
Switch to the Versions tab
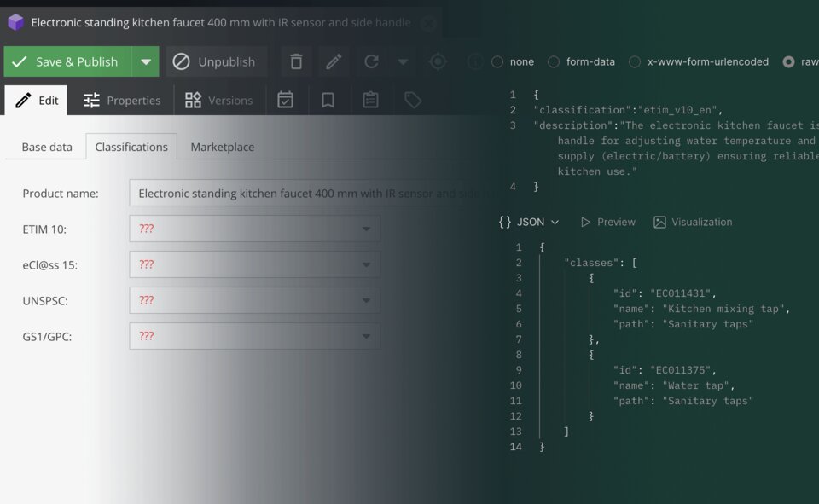pos(219,101)
